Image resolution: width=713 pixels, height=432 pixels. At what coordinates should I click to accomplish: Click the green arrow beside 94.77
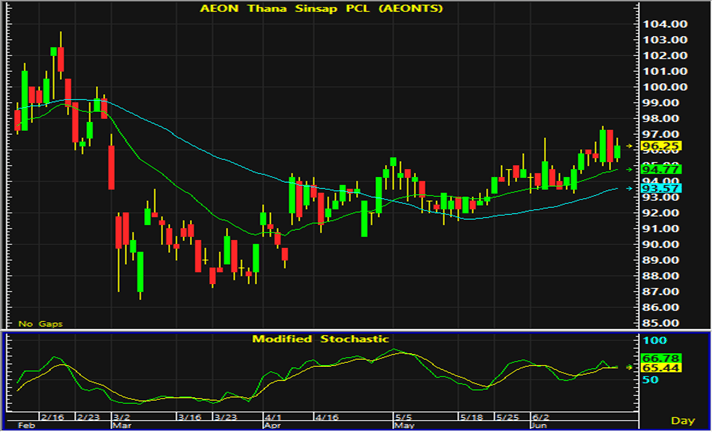tap(629, 169)
